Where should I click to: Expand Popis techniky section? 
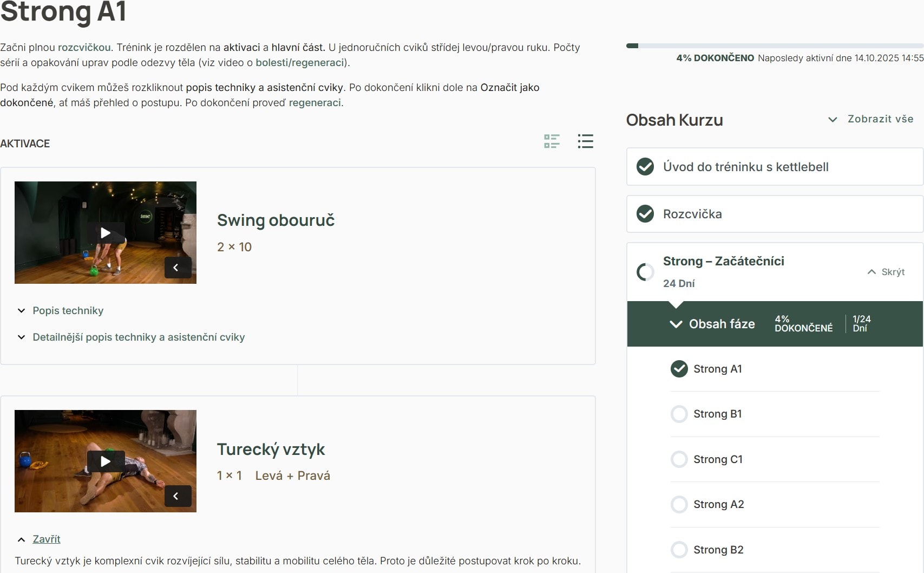point(68,310)
